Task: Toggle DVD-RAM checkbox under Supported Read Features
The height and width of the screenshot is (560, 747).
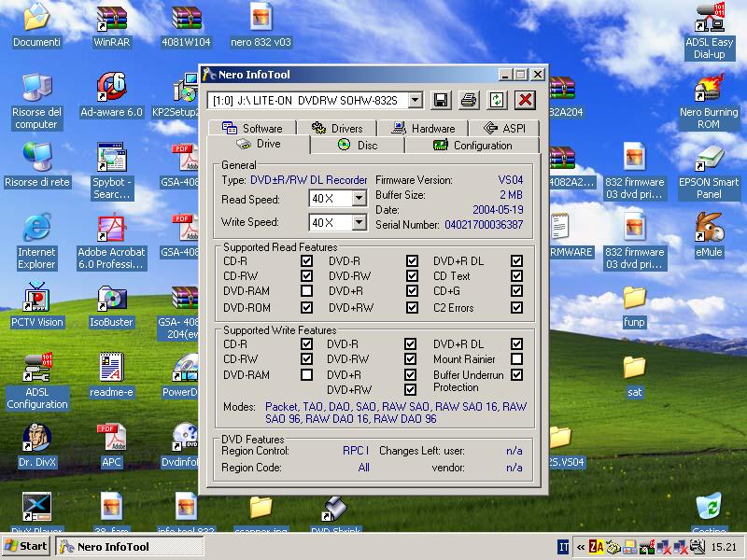Action: click(307, 290)
